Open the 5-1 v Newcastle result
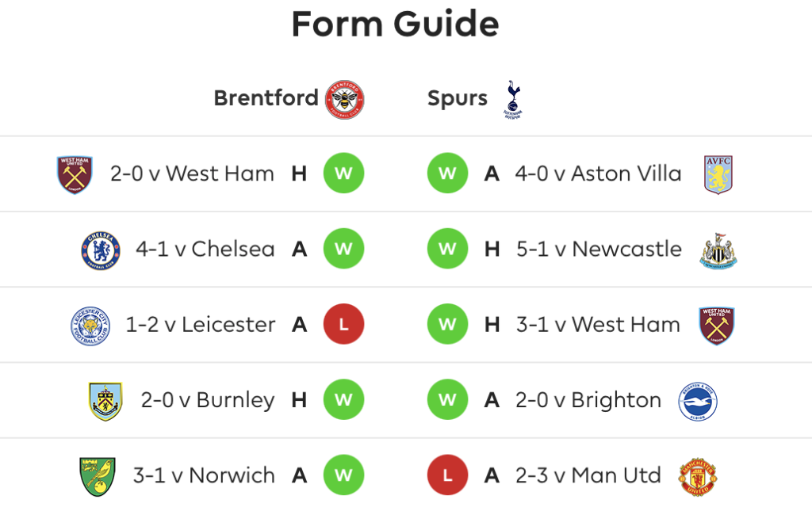 (x=599, y=250)
